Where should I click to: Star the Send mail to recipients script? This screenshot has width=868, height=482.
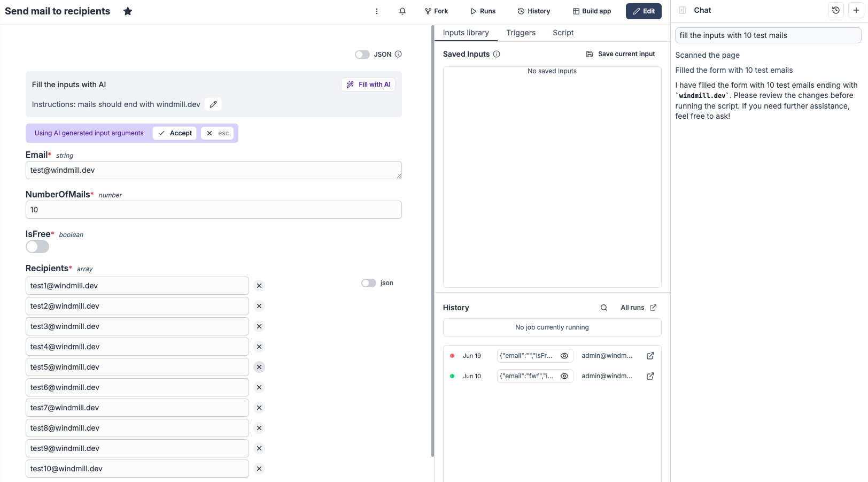coord(128,11)
